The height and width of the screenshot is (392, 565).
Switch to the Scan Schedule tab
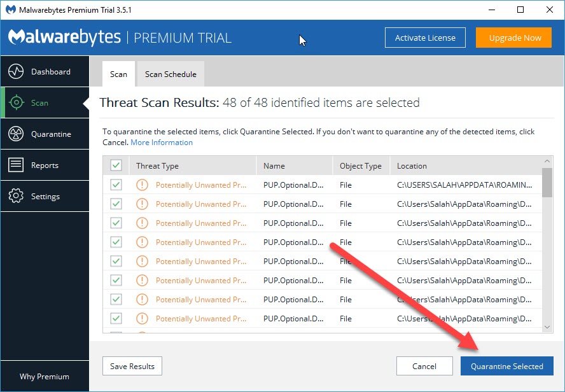point(171,74)
